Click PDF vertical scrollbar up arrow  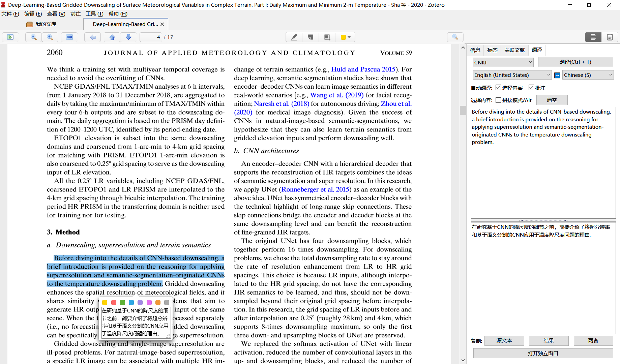(463, 48)
